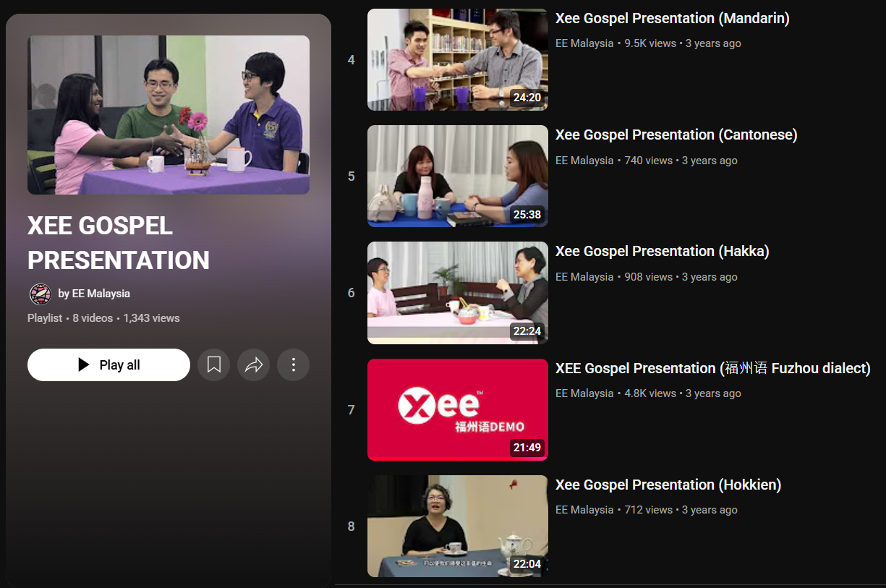The width and height of the screenshot is (886, 588).
Task: Click the '9.5K views' text
Action: pyautogui.click(x=650, y=43)
